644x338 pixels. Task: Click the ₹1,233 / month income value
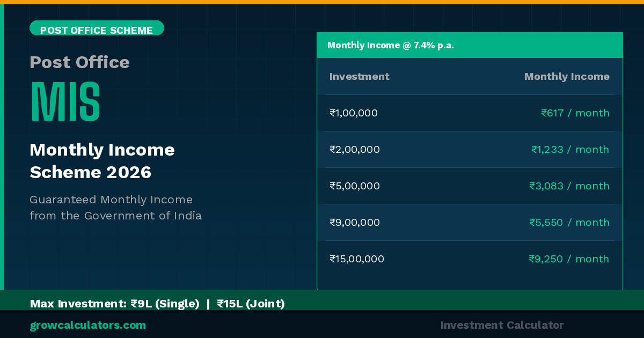pos(570,150)
